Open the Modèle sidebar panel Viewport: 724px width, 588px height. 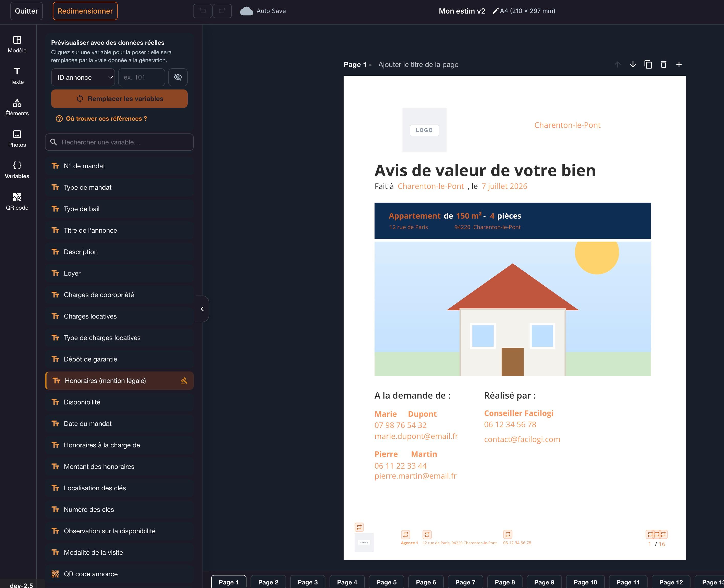coord(17,44)
